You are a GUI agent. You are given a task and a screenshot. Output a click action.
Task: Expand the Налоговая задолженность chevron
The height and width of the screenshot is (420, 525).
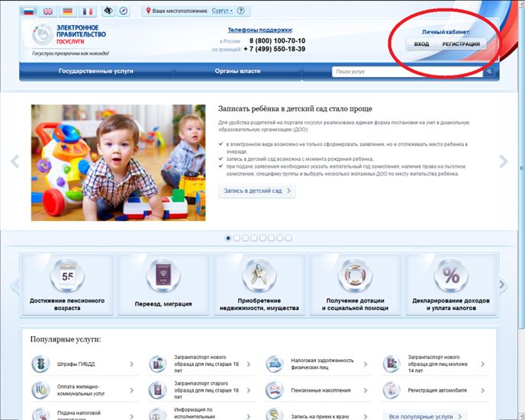click(x=366, y=364)
